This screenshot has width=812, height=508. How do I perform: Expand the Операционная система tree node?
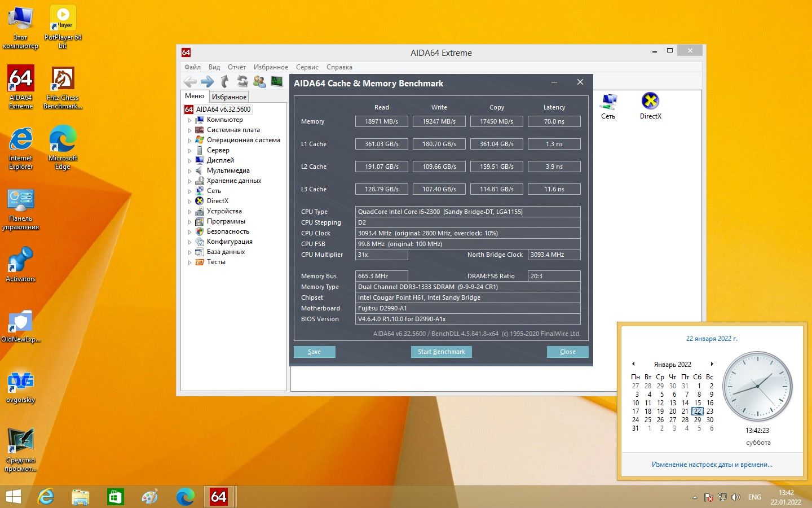click(x=189, y=141)
